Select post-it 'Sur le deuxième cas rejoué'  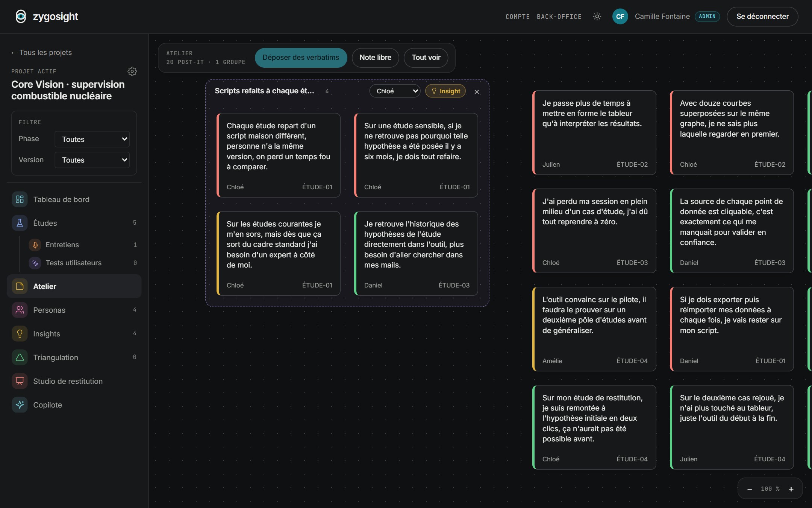pyautogui.click(x=732, y=427)
